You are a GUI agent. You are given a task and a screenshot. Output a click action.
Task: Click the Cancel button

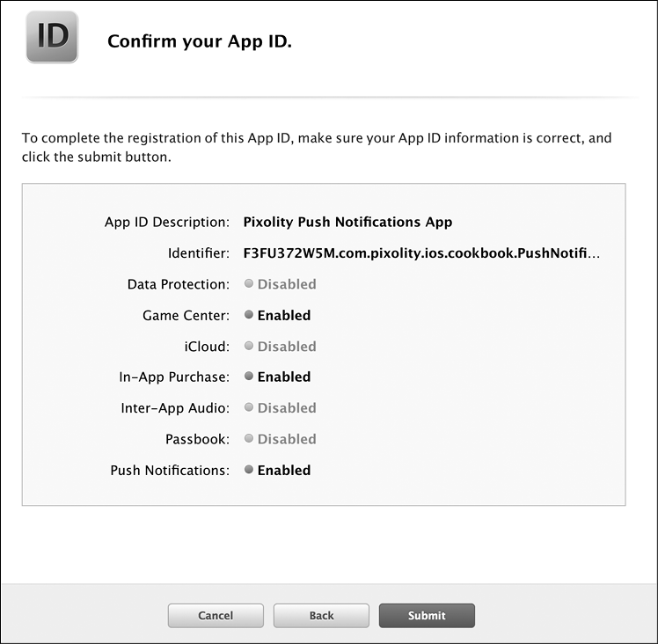coord(216,616)
